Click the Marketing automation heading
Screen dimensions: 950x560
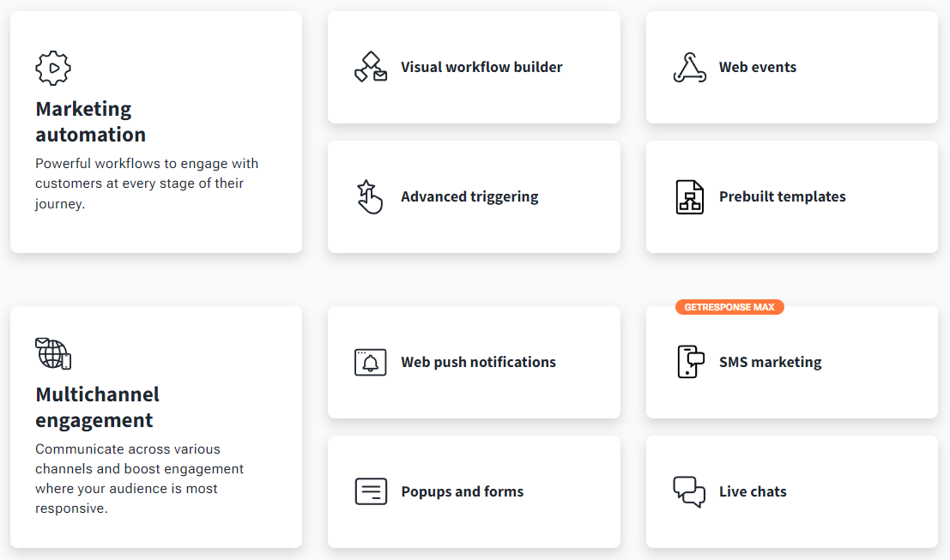[90, 122]
